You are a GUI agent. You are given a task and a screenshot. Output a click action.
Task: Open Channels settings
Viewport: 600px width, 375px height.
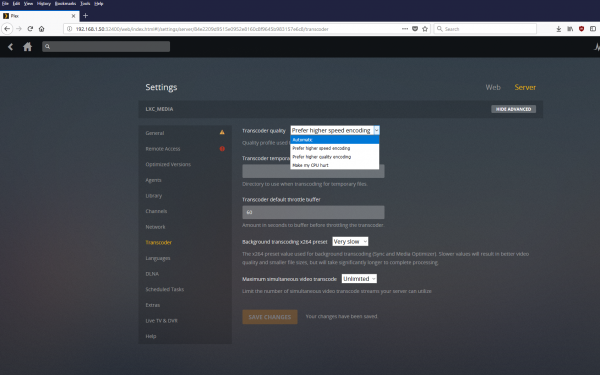pyautogui.click(x=156, y=211)
